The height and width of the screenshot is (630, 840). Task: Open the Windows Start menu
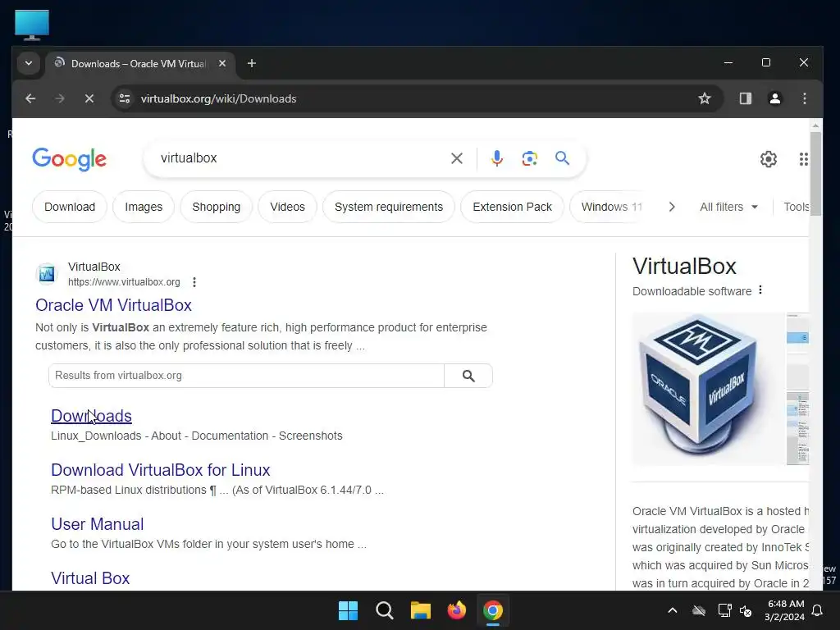(x=348, y=610)
